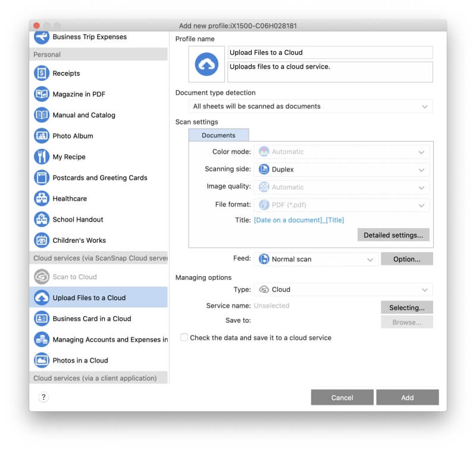Image resolution: width=476 pixels, height=450 pixels.
Task: Open the Scanning side dropdown
Action: 342,170
